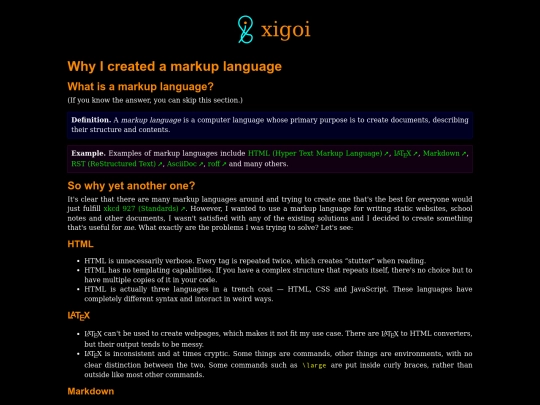Click the bullet "HTML is unnecessarily verbose"
Viewport: 540px width, 405px height.
pos(255,261)
